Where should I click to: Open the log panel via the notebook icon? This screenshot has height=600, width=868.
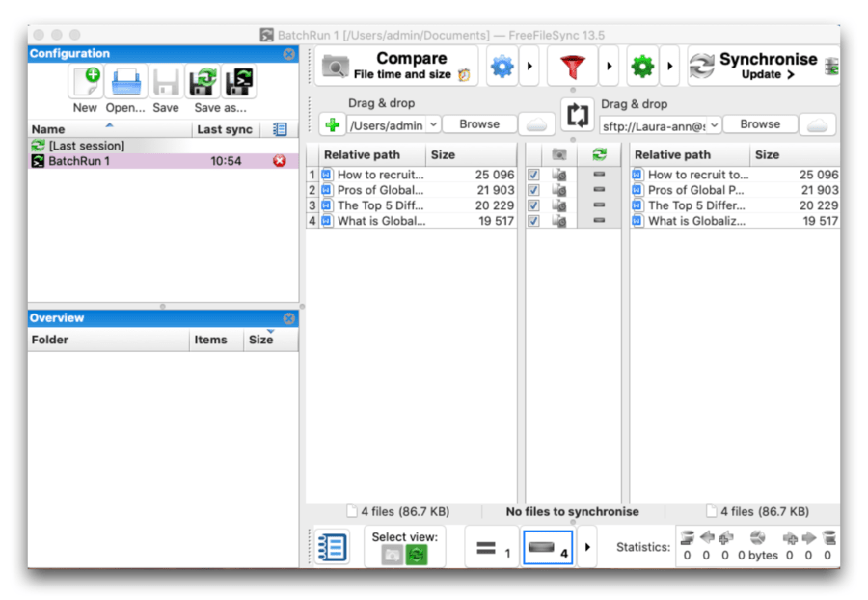tap(331, 546)
